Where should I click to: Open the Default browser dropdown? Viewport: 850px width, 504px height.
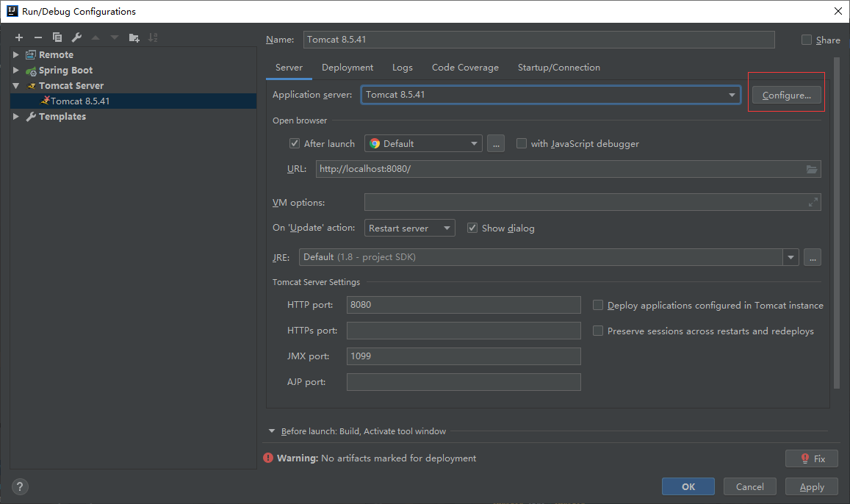tap(474, 143)
